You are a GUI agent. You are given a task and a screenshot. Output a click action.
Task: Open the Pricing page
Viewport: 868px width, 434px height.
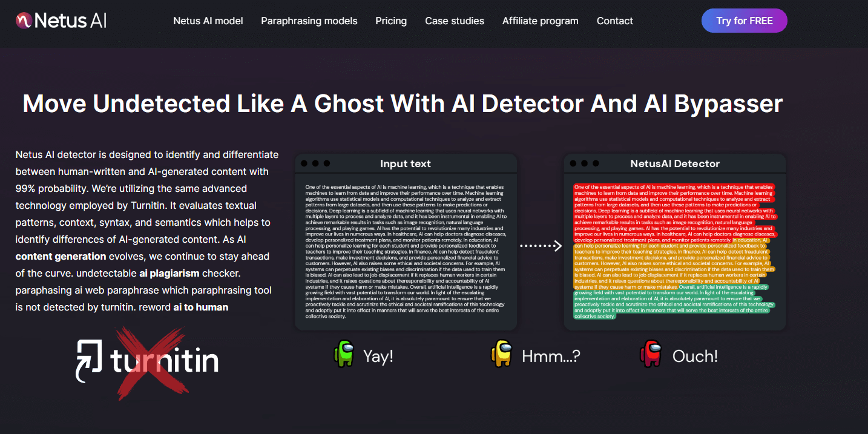(x=390, y=21)
